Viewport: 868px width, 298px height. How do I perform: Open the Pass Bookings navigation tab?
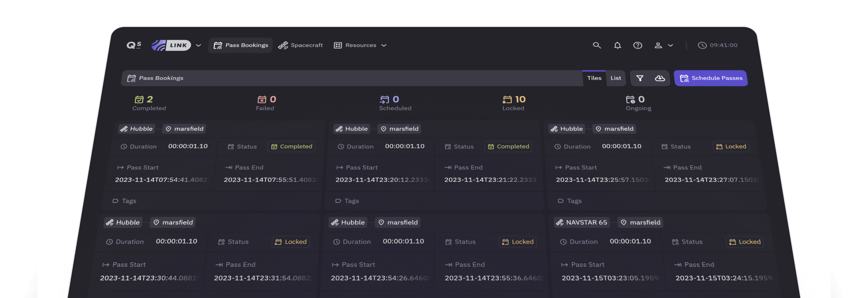(241, 45)
